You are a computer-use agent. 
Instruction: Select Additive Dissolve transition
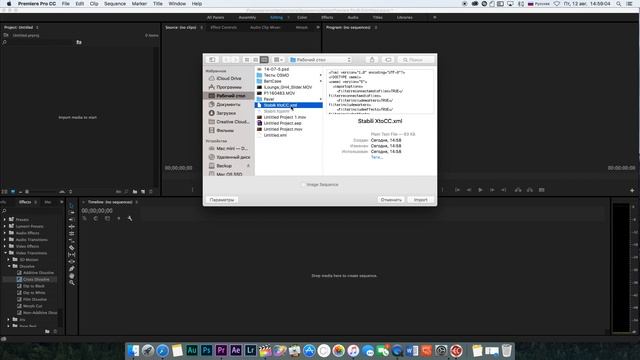coord(38,273)
